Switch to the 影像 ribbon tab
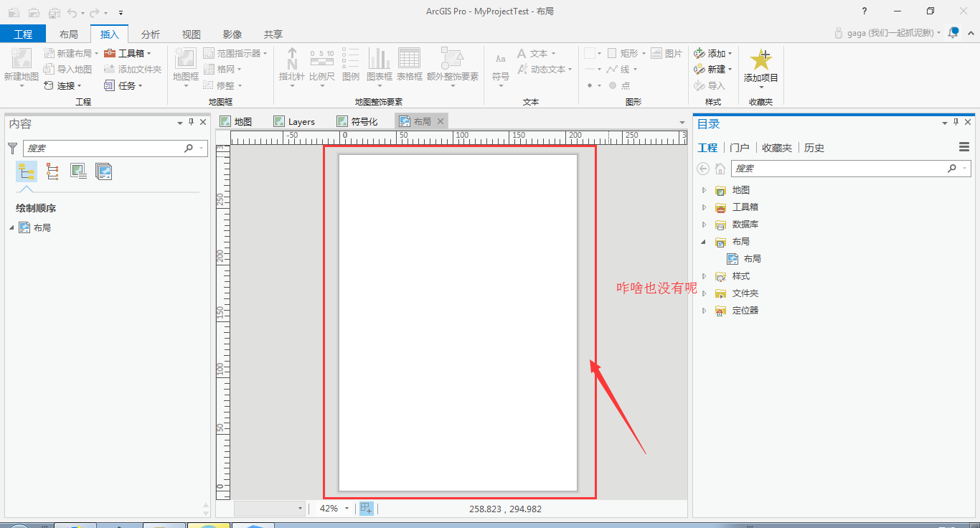Image resolution: width=980 pixels, height=528 pixels. 232,34
